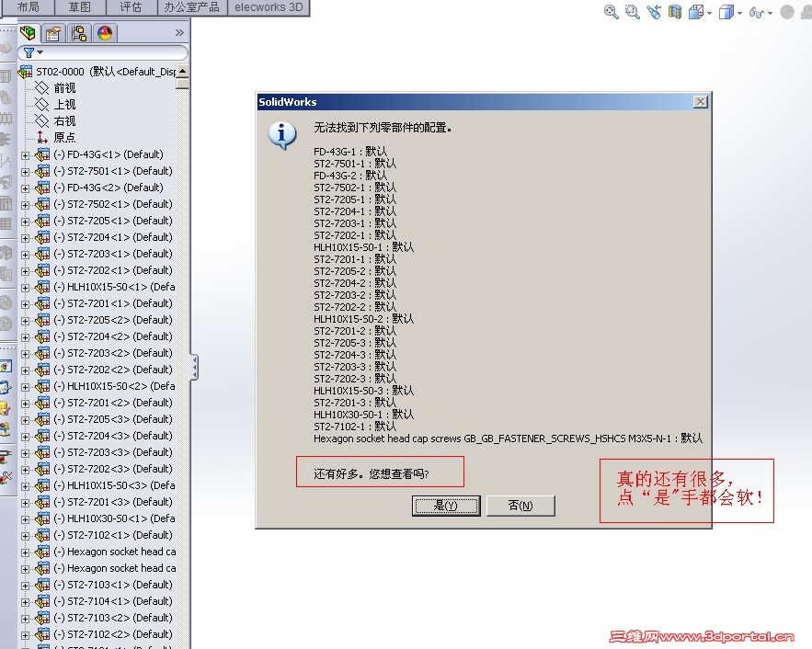812x649 pixels.
Task: Click the panel collapse handle on divider
Action: (x=194, y=368)
